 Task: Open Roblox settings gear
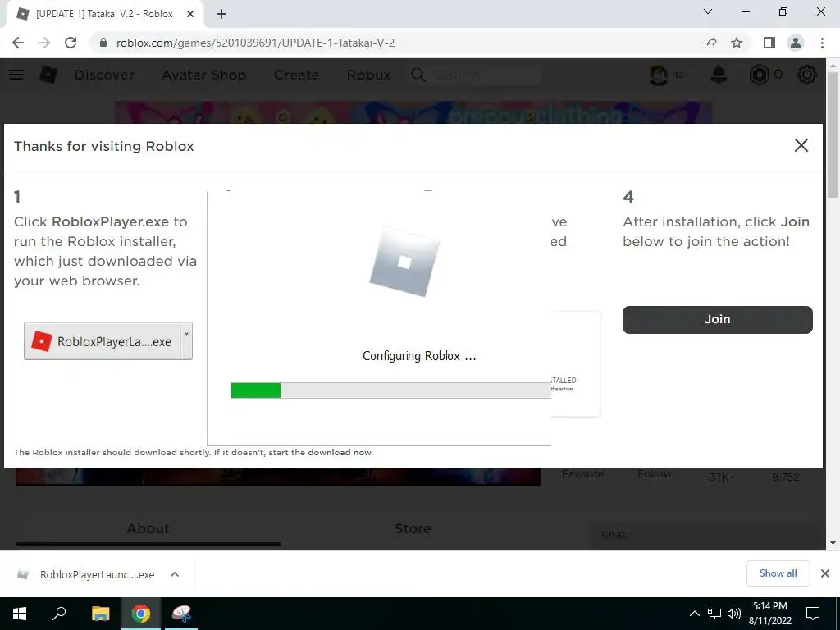click(807, 75)
